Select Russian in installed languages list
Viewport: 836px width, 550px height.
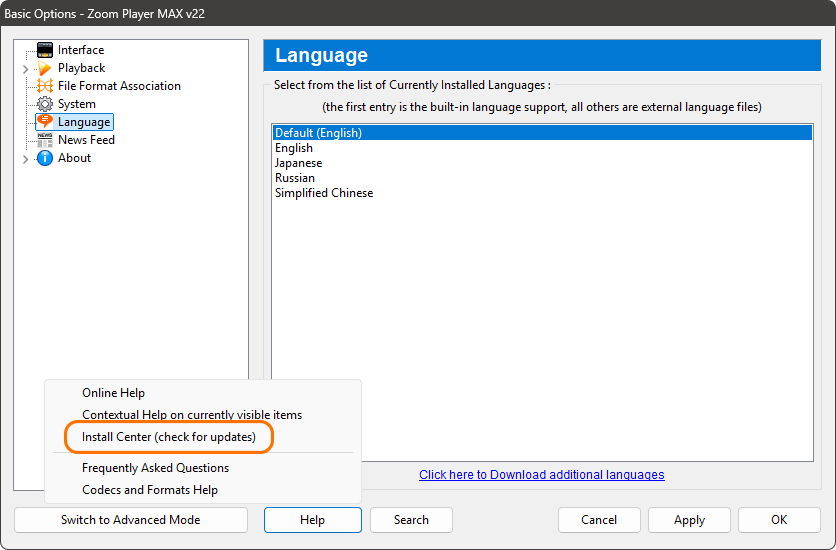pos(295,178)
